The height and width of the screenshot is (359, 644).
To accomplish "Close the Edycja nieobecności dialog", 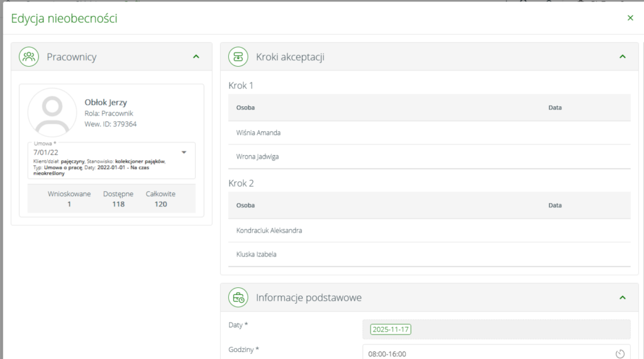I will pyautogui.click(x=630, y=18).
